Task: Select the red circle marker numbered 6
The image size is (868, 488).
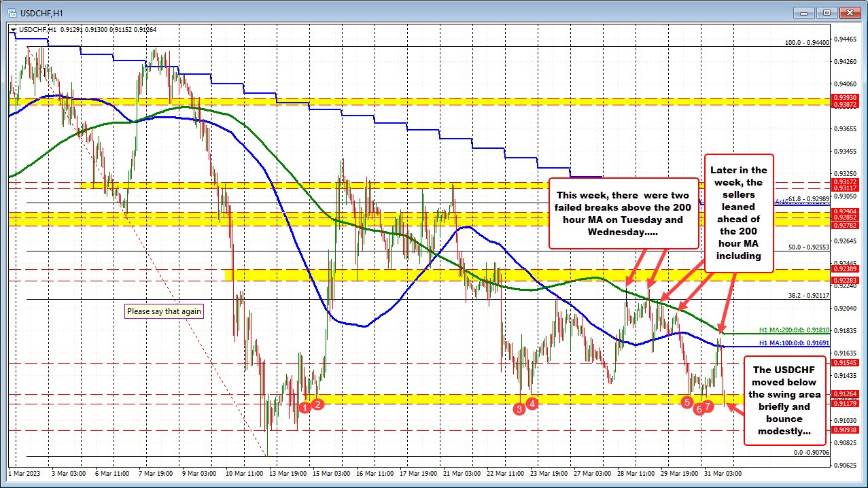Action: [698, 408]
